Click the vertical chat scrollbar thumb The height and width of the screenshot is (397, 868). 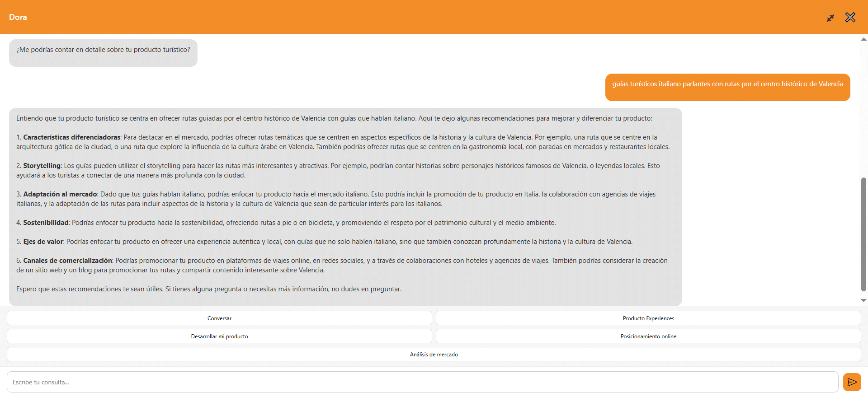[863, 234]
